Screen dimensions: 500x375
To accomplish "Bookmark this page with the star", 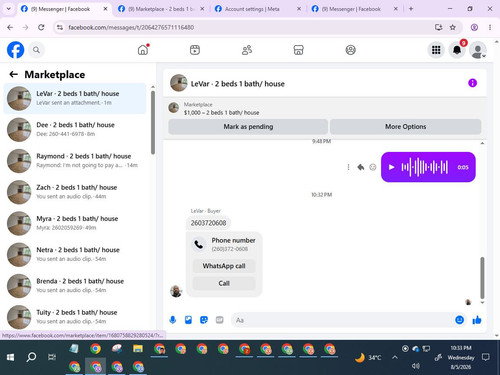I will point(452,27).
